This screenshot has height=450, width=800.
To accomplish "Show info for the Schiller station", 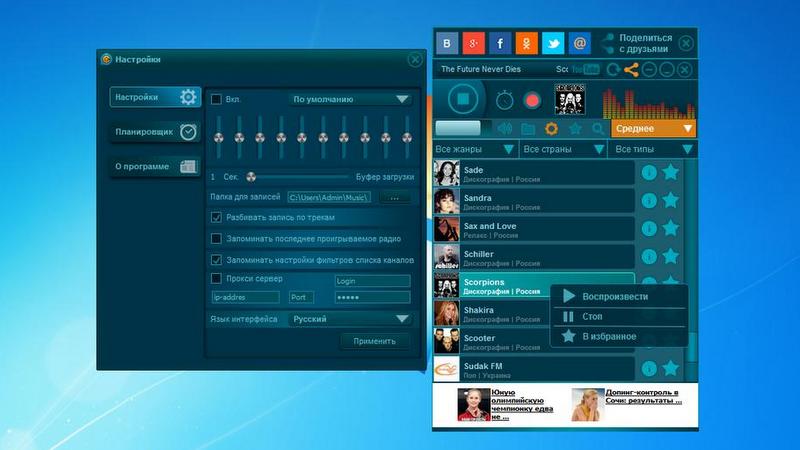I will (649, 257).
